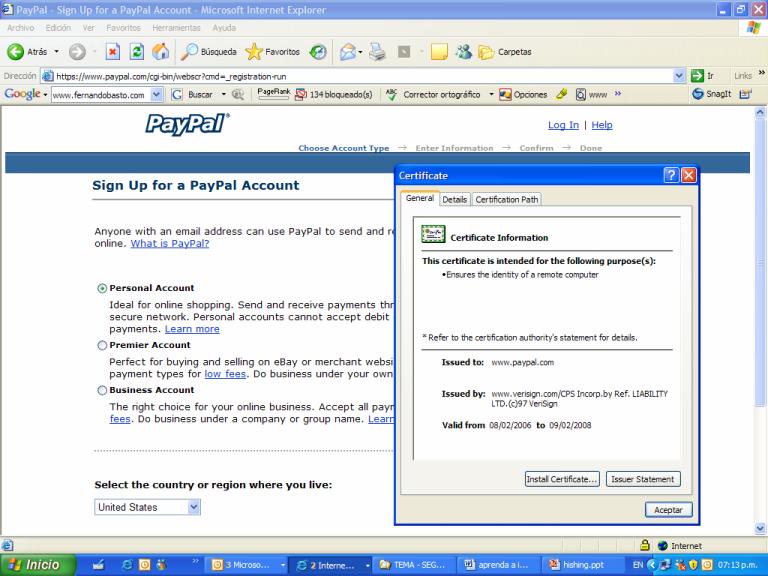This screenshot has height=576, width=768.
Task: Open the Inicio start button
Action: pos(38,565)
